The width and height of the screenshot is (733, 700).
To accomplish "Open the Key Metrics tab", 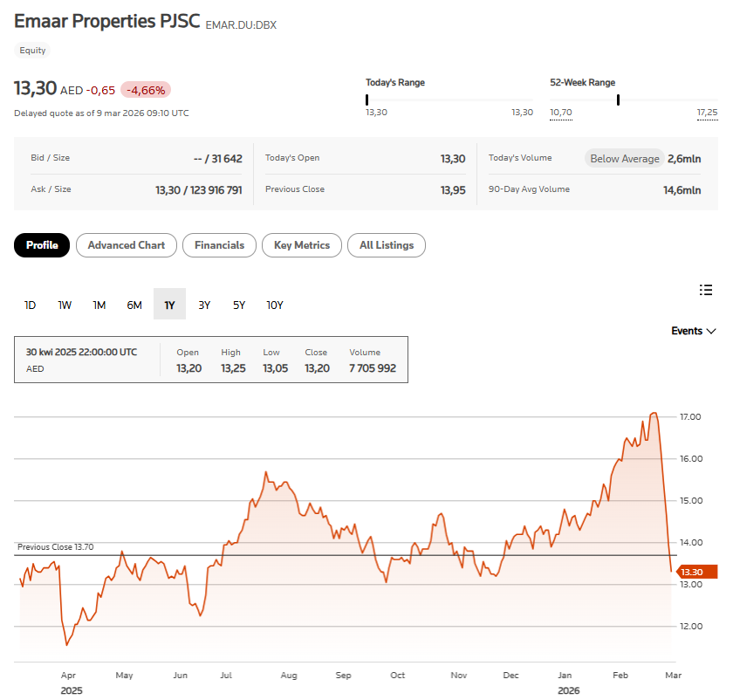I will point(302,245).
